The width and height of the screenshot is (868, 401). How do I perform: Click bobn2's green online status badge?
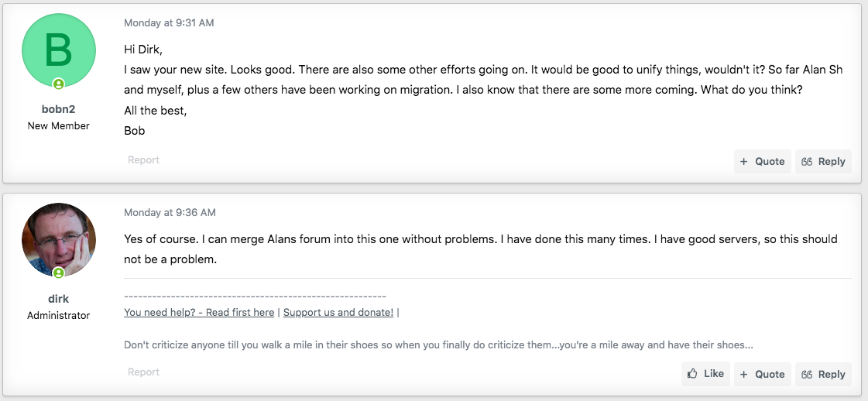[58, 84]
